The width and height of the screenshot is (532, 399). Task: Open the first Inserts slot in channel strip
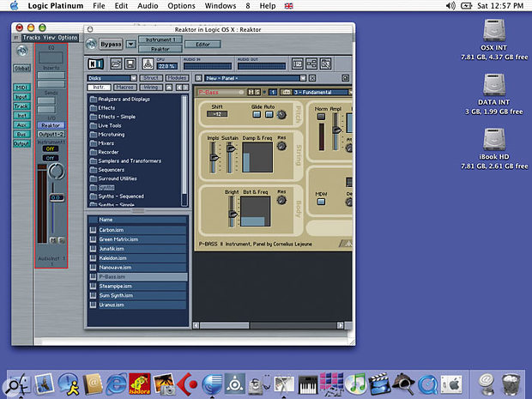[x=51, y=75]
